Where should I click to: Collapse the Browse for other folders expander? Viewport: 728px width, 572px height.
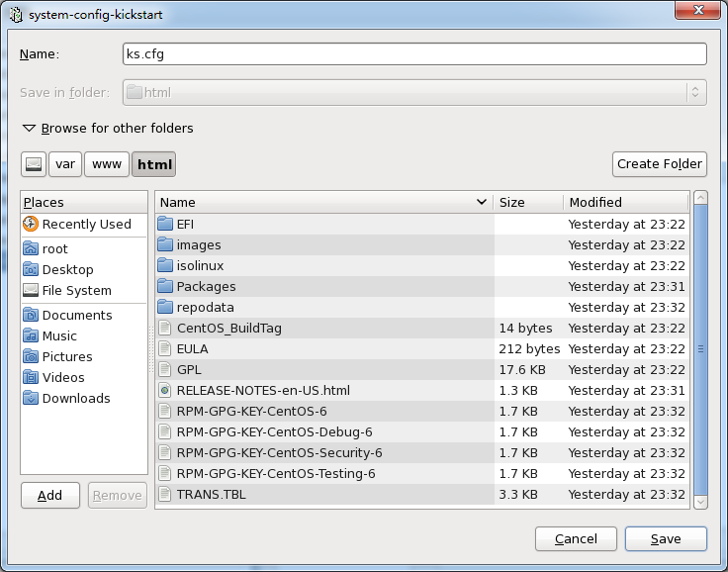(x=29, y=129)
